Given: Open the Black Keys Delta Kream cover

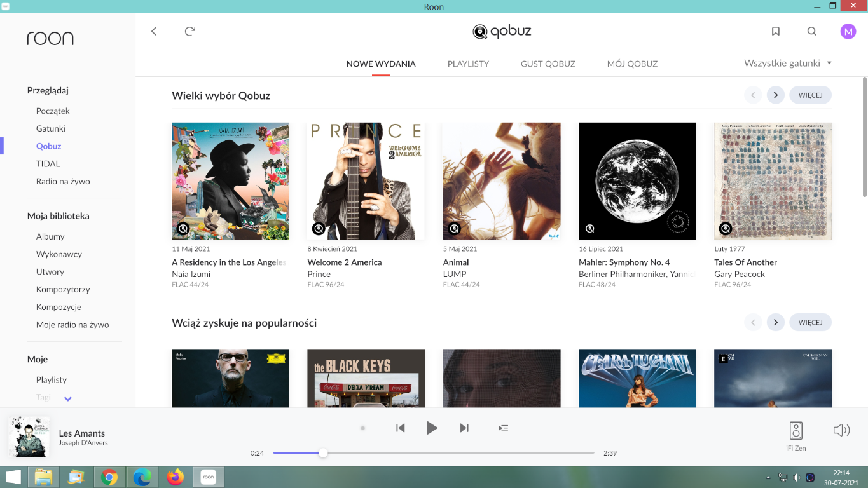Looking at the screenshot, I should 366,378.
